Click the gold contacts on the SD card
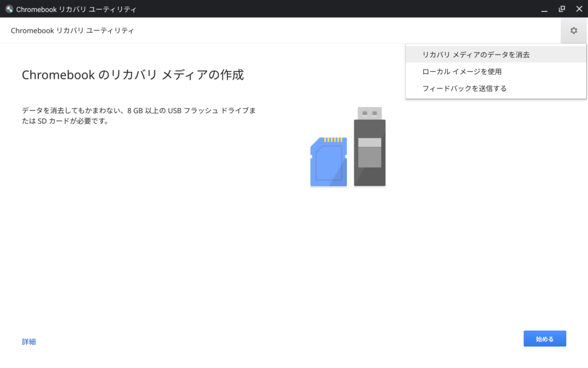The width and height of the screenshot is (588, 368). click(333, 140)
